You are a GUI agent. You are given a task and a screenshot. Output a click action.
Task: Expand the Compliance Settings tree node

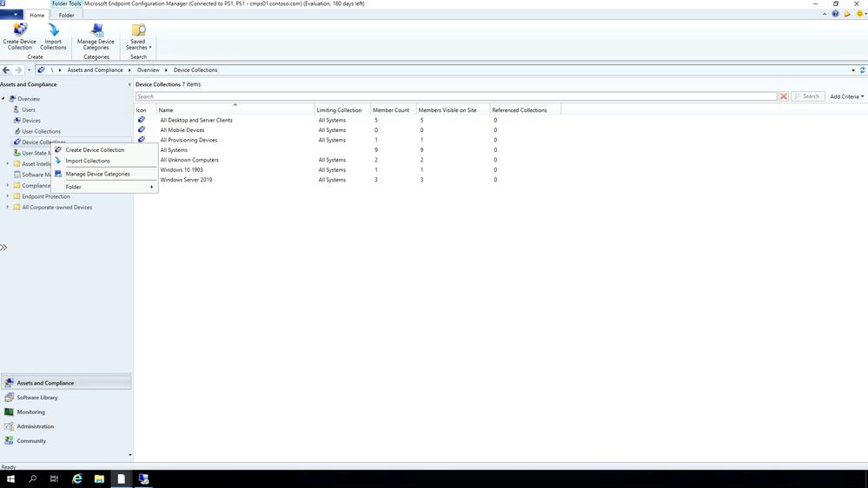point(8,185)
